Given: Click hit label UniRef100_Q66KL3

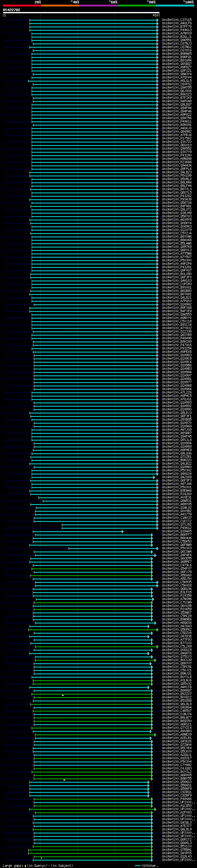Looking at the screenshot, I should click(177, 843).
